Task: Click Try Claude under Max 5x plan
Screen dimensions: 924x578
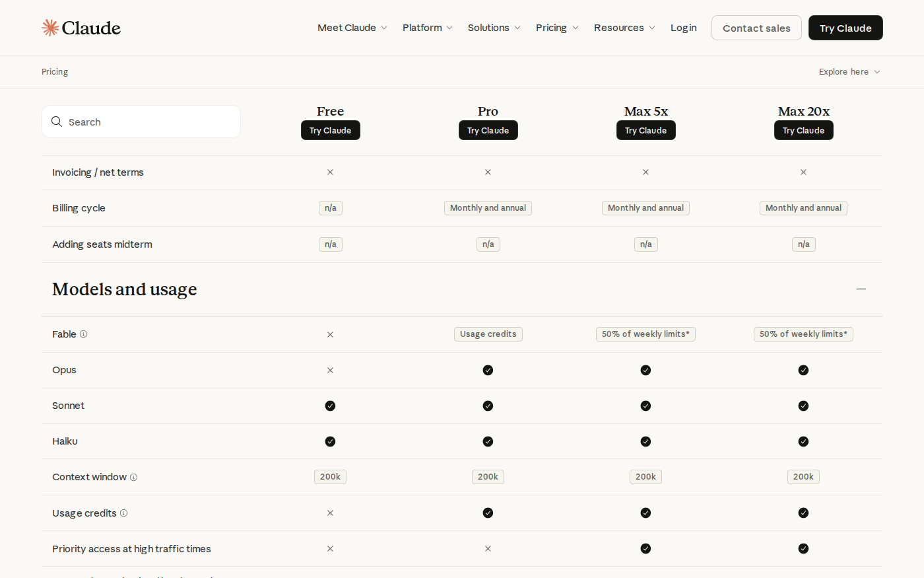Action: [645, 130]
